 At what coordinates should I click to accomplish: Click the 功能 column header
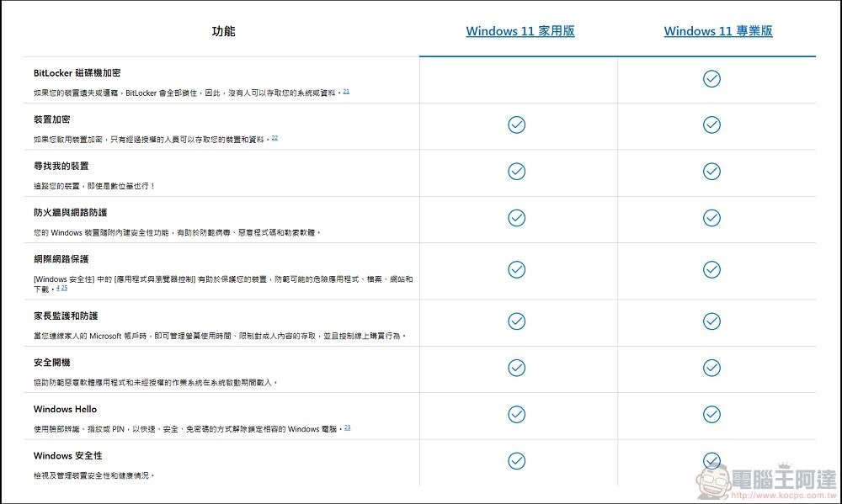tap(223, 31)
